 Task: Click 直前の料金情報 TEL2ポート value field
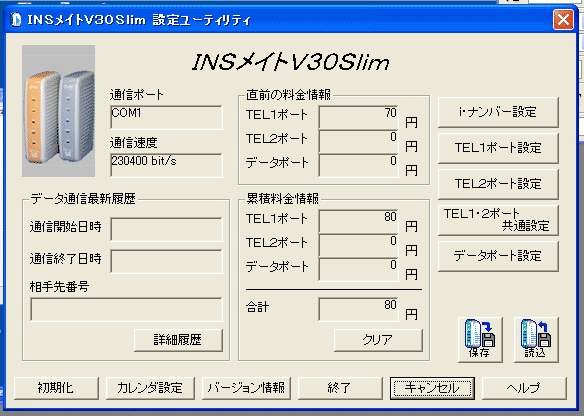coord(358,142)
